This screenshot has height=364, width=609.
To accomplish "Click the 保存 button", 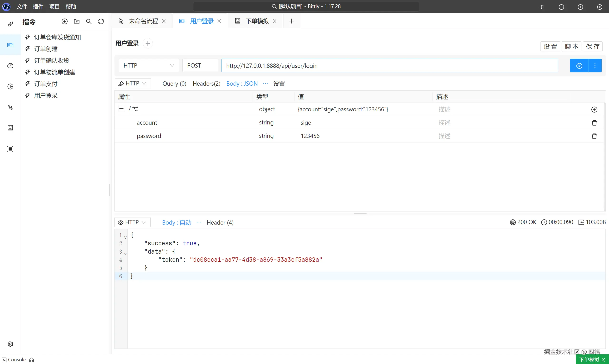I will click(593, 46).
